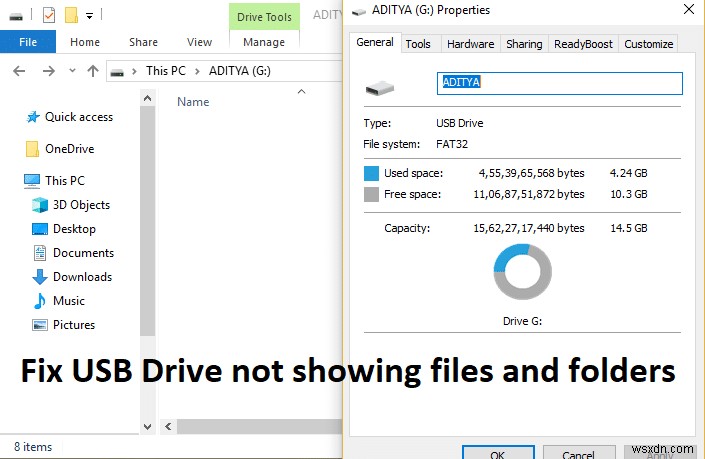Click the Documents page icon

coord(40,253)
